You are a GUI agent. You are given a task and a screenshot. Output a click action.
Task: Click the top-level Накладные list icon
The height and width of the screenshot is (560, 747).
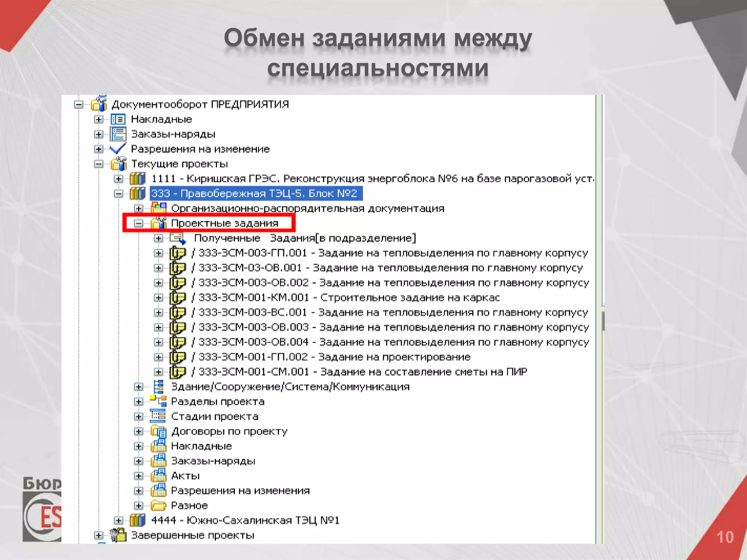[x=118, y=119]
